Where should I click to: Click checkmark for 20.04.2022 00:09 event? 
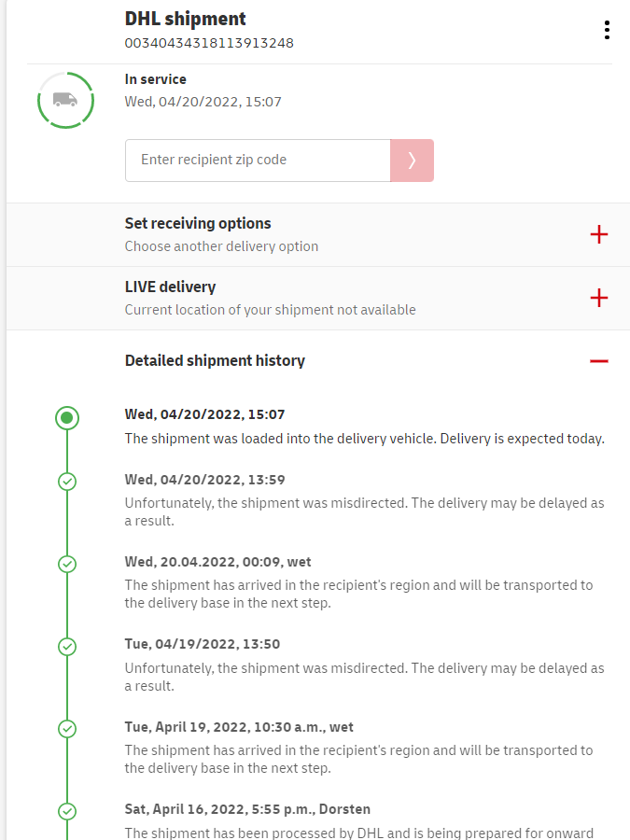pyautogui.click(x=66, y=564)
